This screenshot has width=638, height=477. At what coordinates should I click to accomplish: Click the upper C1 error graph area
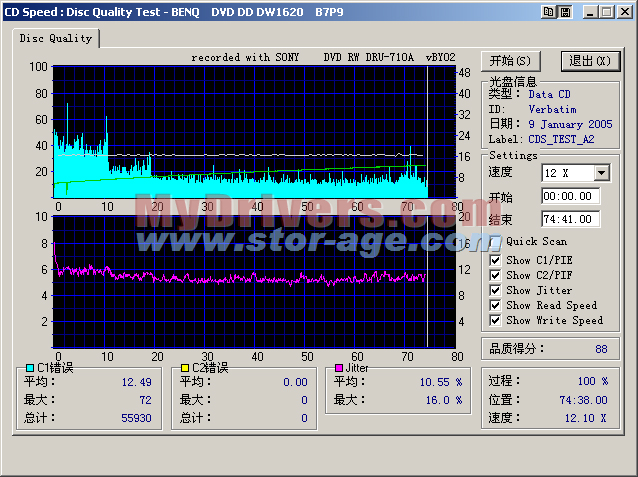coord(240,130)
